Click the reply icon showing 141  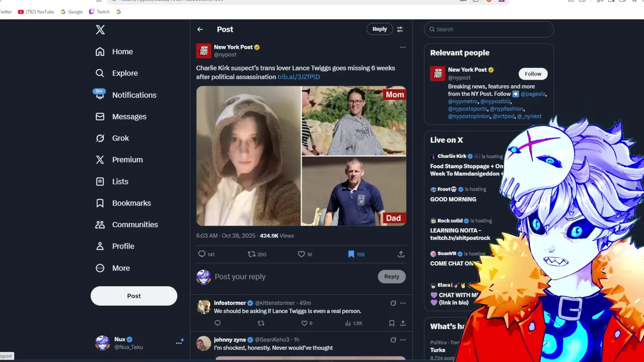(206, 254)
